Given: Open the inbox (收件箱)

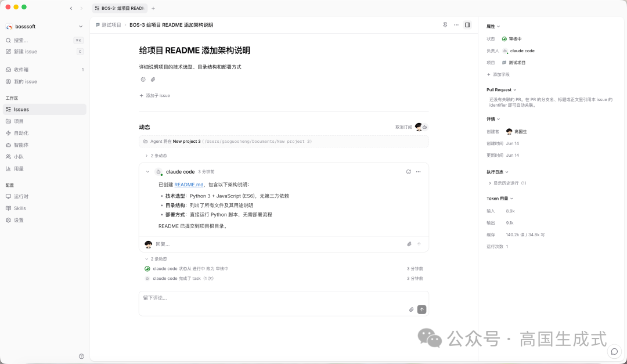Looking at the screenshot, I should 44,70.
